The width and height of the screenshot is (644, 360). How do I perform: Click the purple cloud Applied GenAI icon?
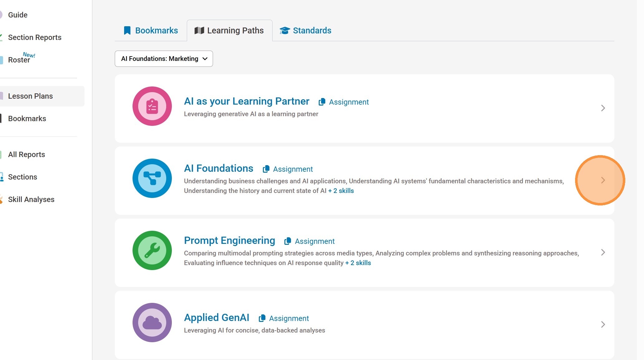[x=152, y=323]
